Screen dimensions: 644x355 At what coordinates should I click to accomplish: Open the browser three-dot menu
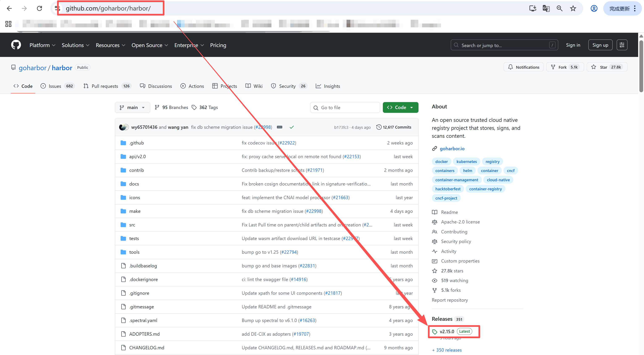(x=635, y=9)
